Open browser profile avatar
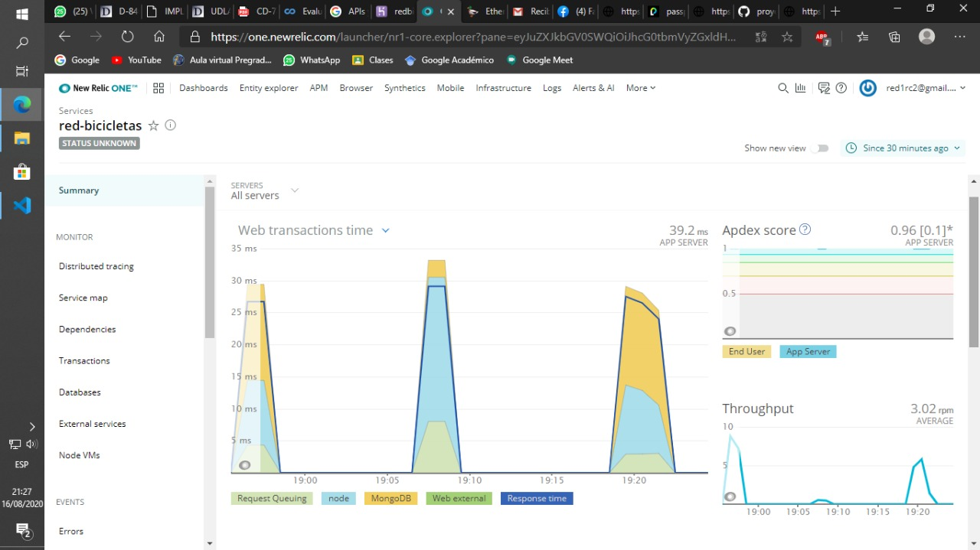Screen dimensions: 980x550 coord(927,36)
